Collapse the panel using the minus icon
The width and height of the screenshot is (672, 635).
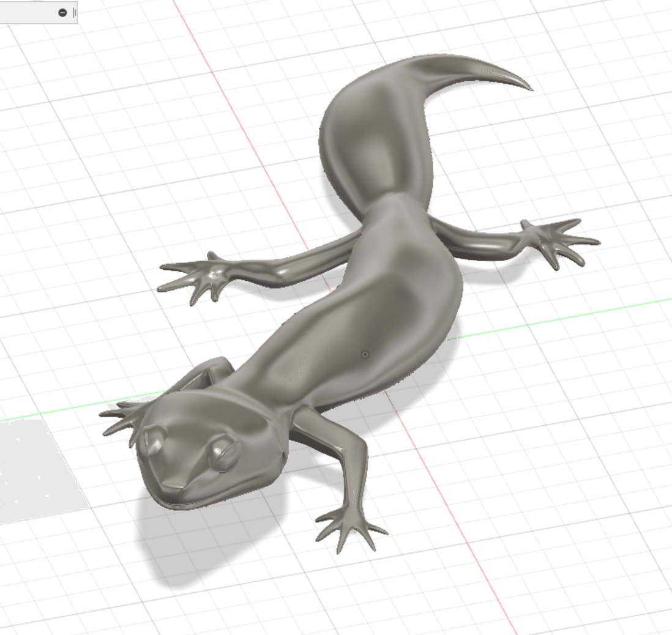[x=62, y=13]
